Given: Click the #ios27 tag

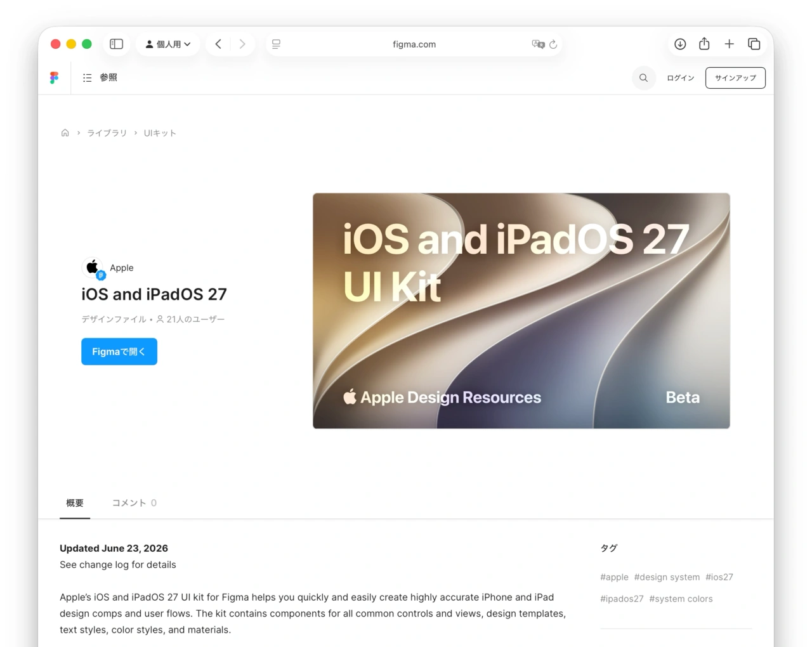Looking at the screenshot, I should [x=719, y=577].
